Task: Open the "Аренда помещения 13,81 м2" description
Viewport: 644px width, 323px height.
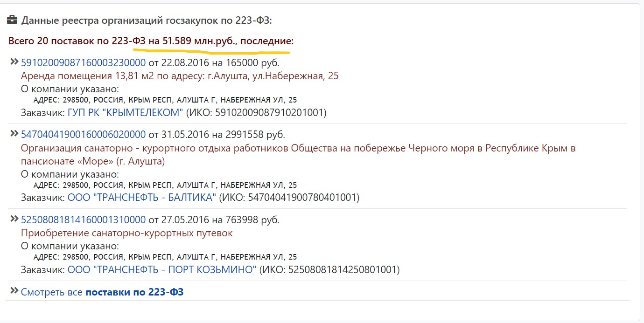Action: (x=180, y=76)
